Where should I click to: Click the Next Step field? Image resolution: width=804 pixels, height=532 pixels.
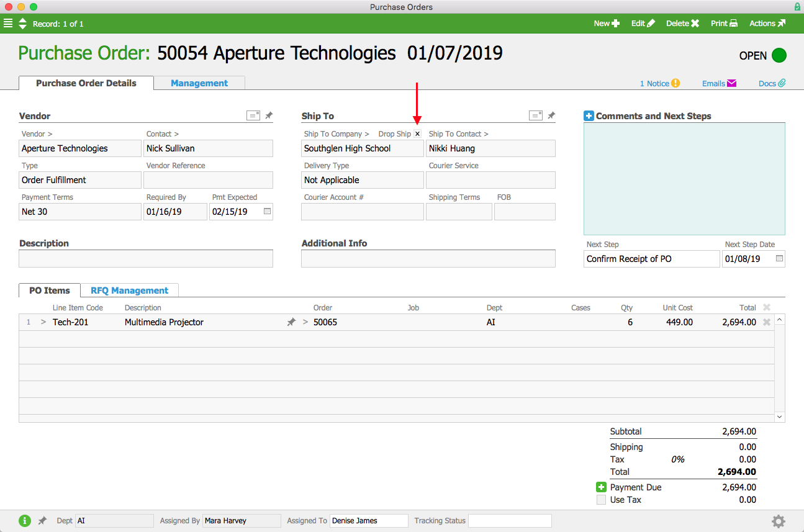(651, 259)
